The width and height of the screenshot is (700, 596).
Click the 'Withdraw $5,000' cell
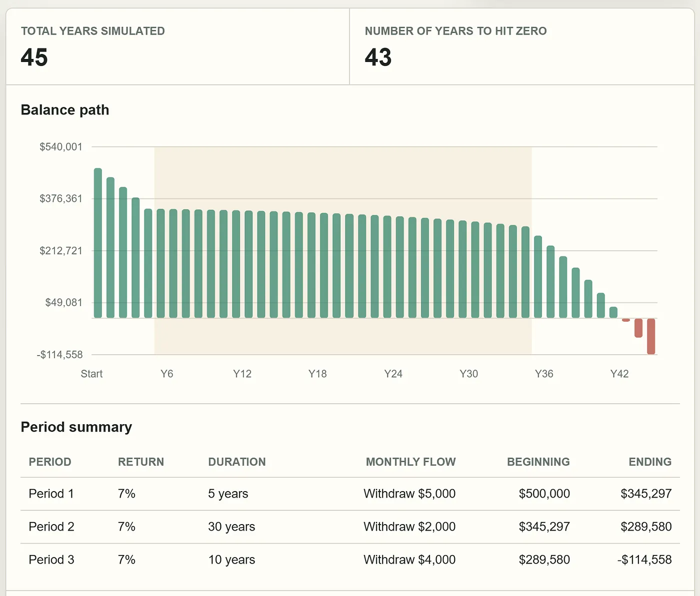[409, 494]
